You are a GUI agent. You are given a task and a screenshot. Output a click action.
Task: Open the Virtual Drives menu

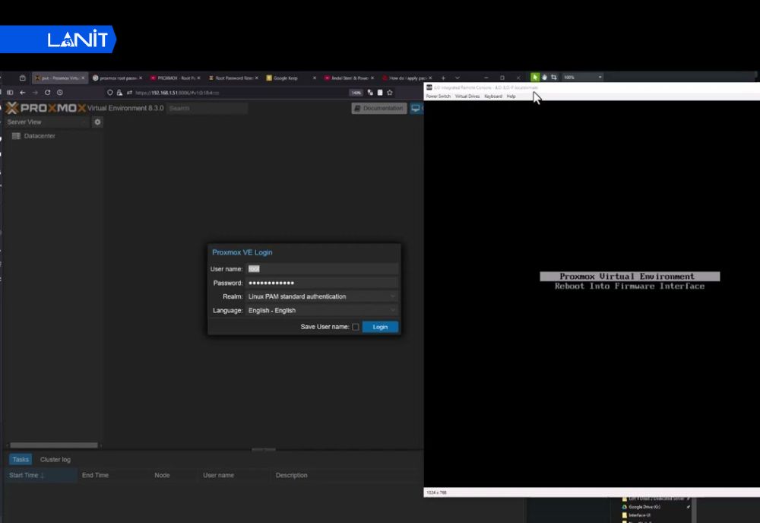467,97
